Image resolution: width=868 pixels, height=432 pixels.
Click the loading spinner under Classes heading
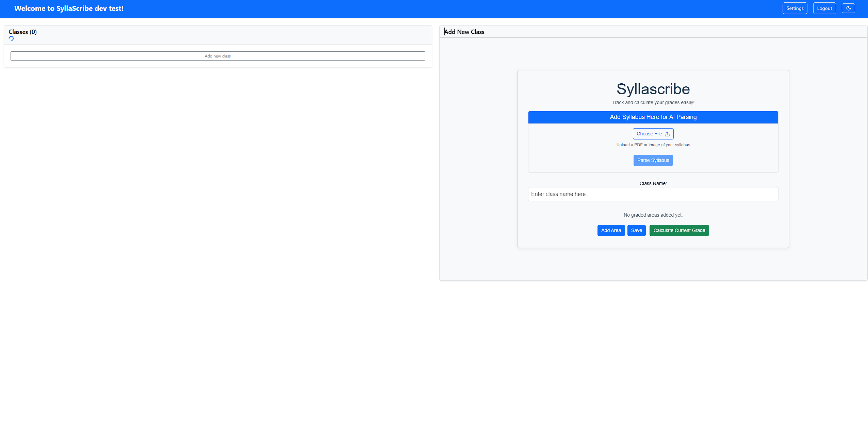[x=11, y=38]
